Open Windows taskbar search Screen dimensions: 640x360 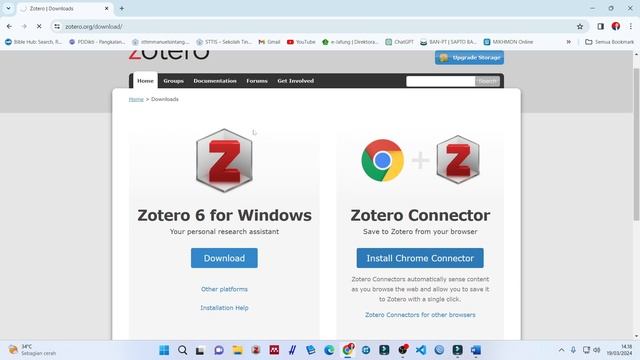tap(182, 350)
